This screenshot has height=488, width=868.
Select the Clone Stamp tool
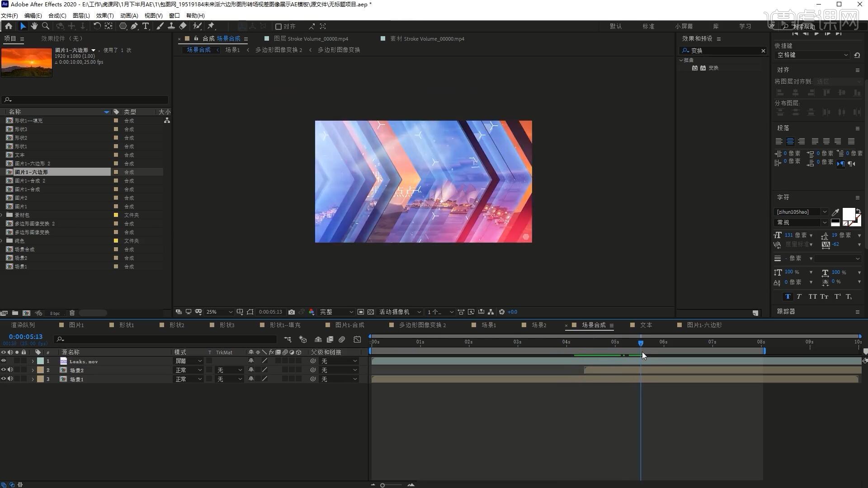coord(171,26)
